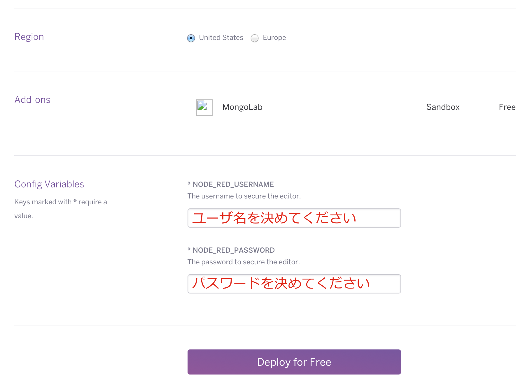This screenshot has width=532, height=392.
Task: Click the Free price label
Action: coord(507,107)
